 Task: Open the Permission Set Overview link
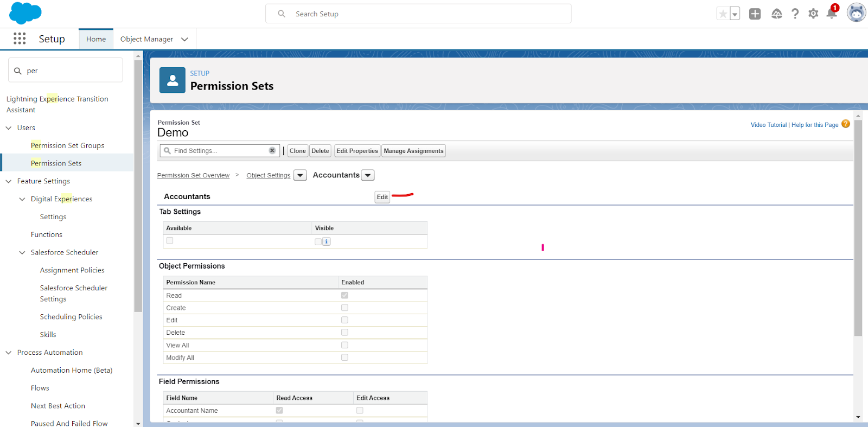click(193, 175)
